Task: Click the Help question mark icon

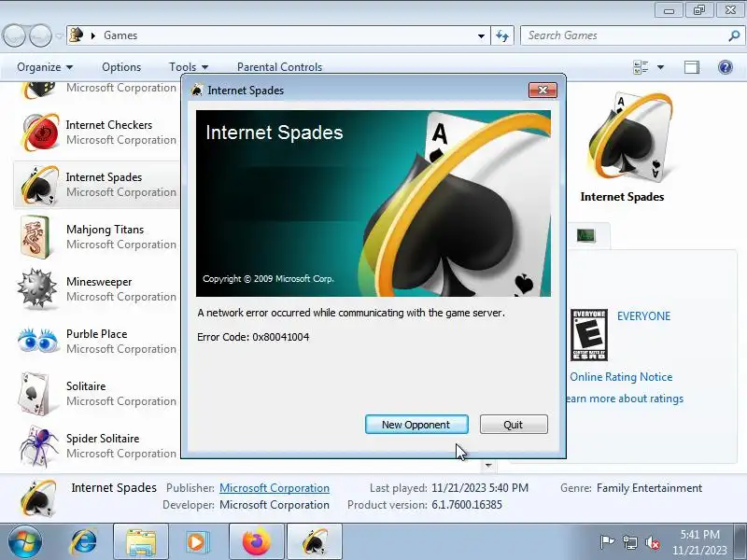Action: [x=726, y=67]
